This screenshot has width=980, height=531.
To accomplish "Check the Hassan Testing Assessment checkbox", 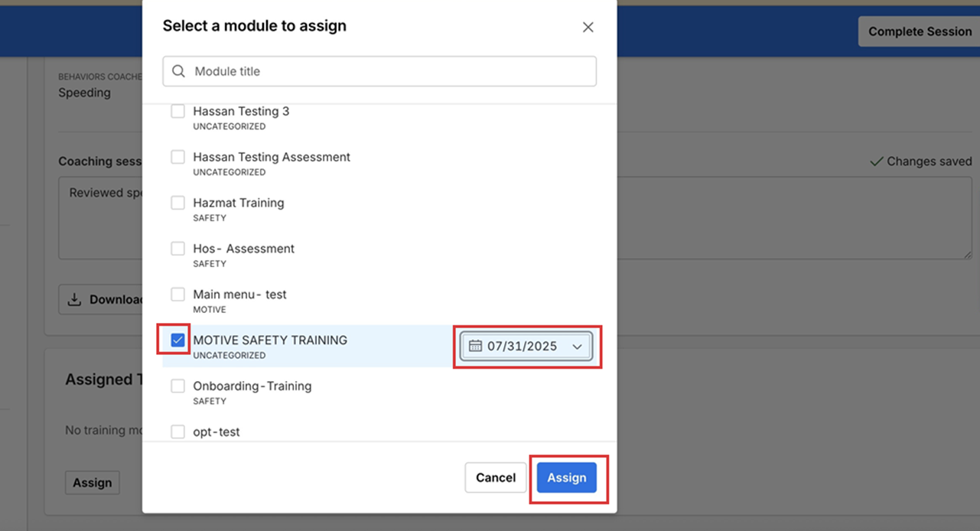I will click(177, 157).
